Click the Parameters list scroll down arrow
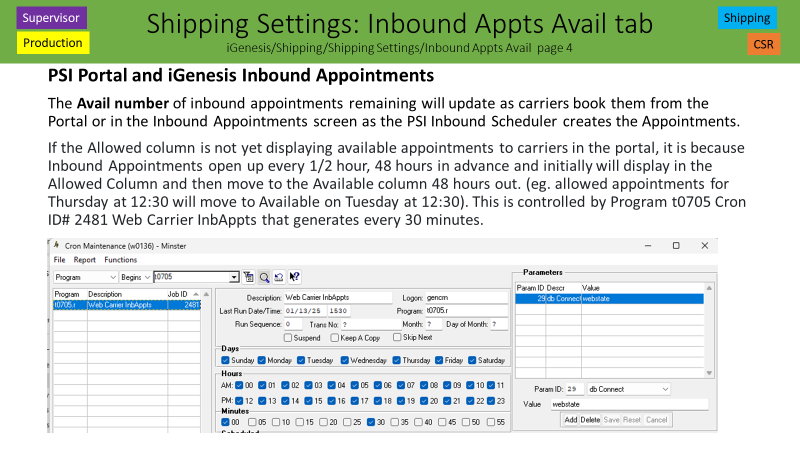 click(709, 373)
